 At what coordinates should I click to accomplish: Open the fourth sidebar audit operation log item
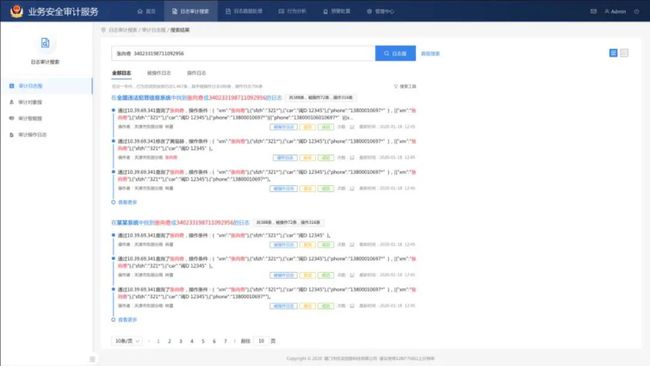pyautogui.click(x=46, y=135)
